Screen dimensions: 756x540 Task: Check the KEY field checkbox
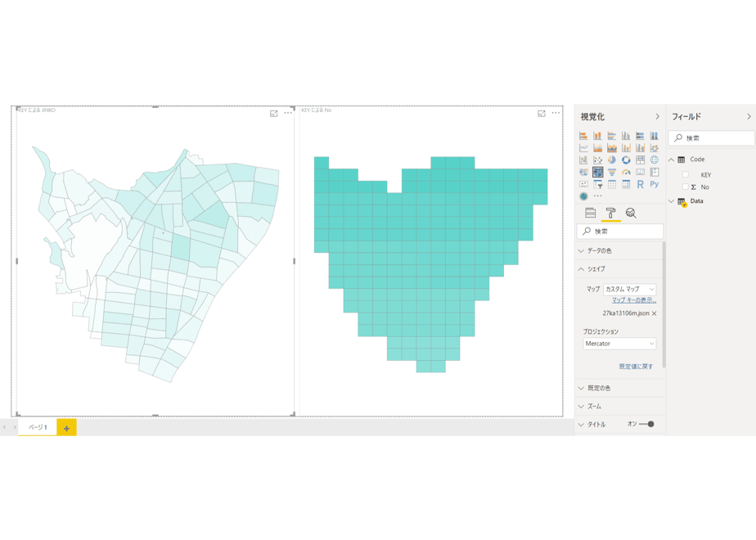click(685, 174)
